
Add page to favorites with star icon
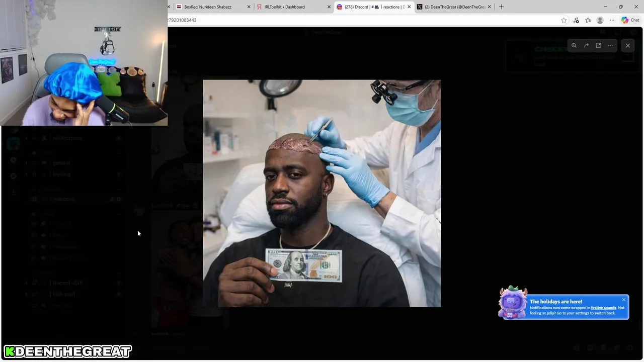pos(564,20)
